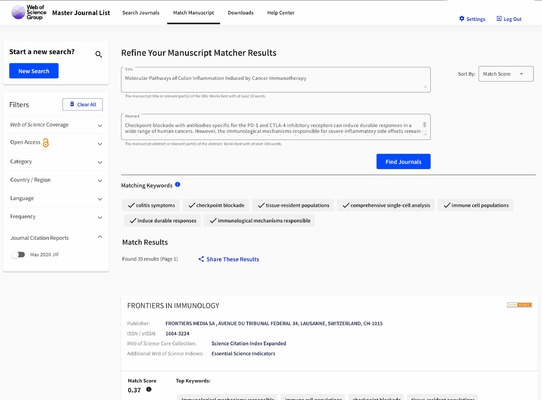Click the Essential Science Indicators text
Image resolution: width=542 pixels, height=400 pixels.
pyautogui.click(x=243, y=353)
